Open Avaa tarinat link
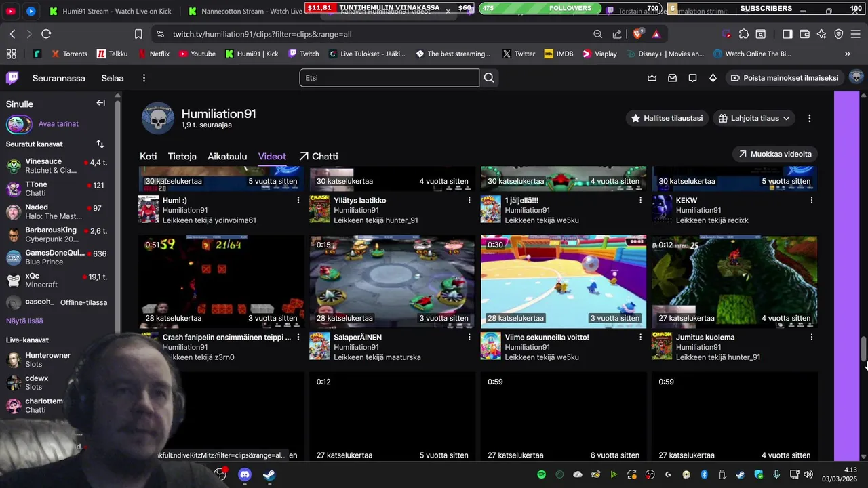 (x=58, y=124)
